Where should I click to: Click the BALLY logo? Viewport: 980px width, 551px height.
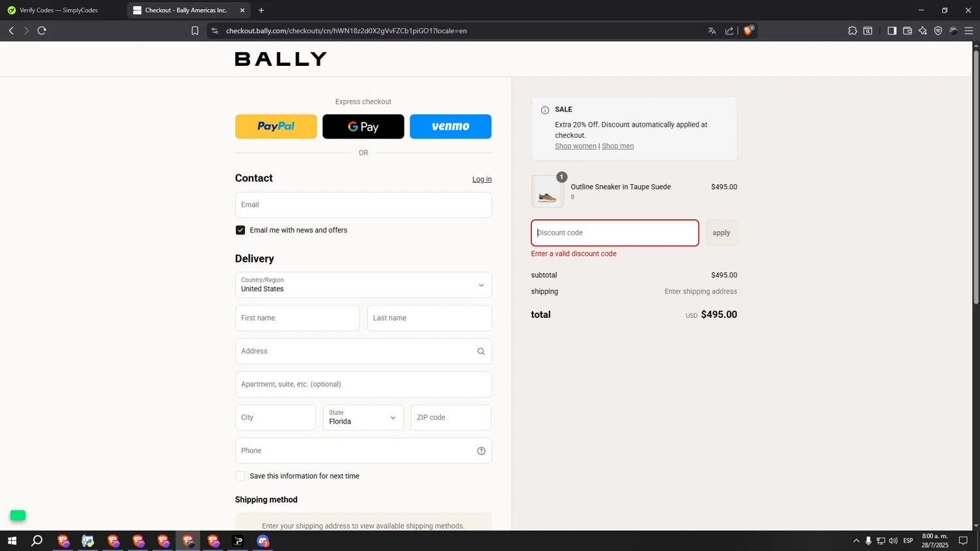click(281, 59)
